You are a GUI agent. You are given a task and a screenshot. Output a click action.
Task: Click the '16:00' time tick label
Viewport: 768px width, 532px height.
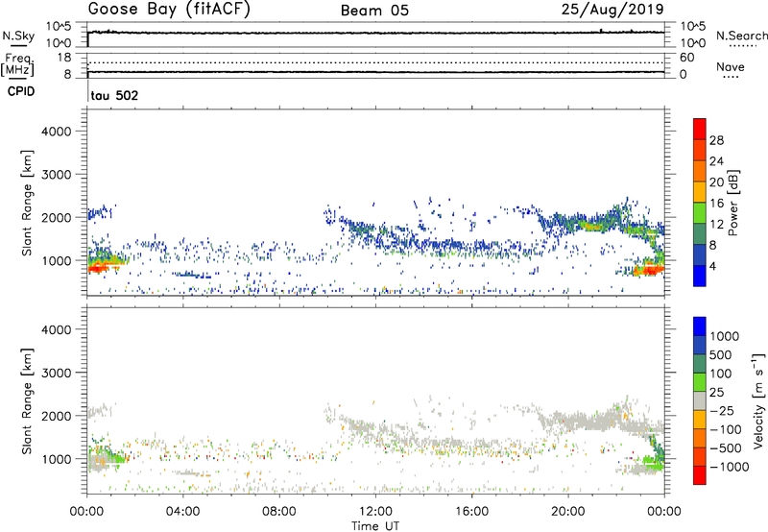471,512
